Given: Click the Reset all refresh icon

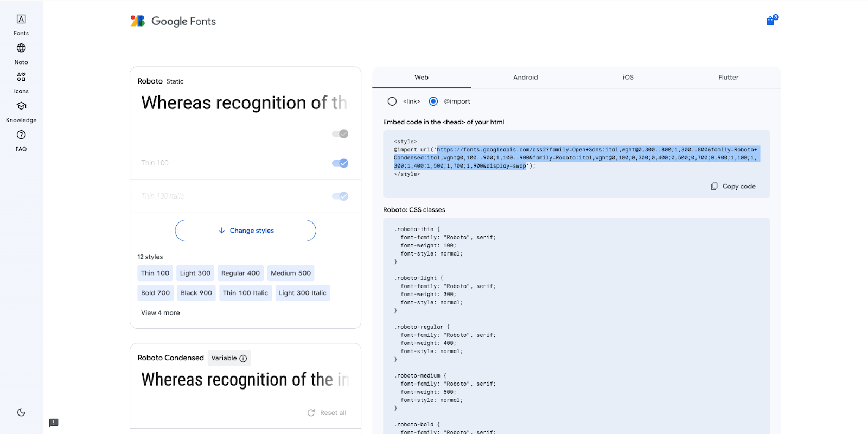Looking at the screenshot, I should tap(311, 413).
